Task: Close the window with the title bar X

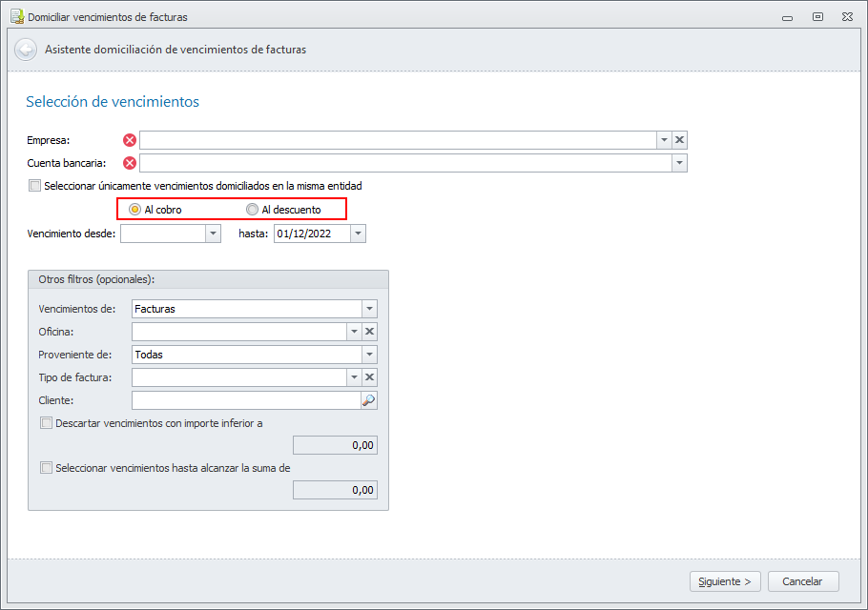Action: coord(848,17)
